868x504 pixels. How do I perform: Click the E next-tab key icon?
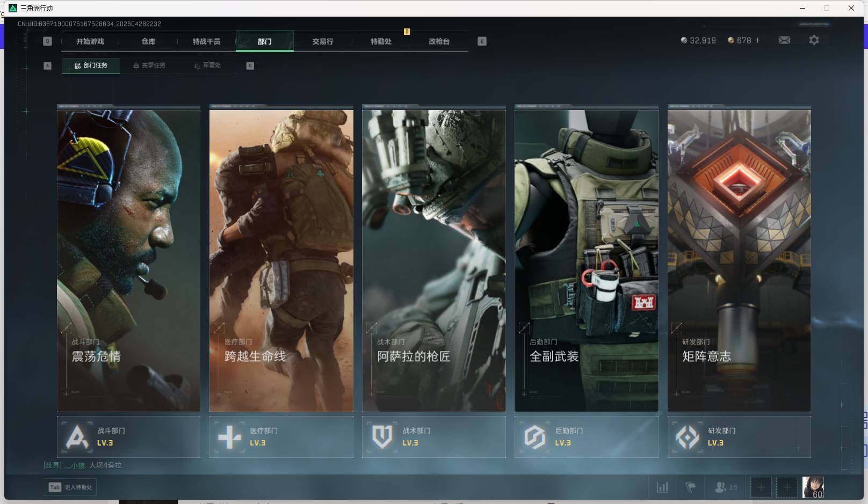tap(482, 41)
